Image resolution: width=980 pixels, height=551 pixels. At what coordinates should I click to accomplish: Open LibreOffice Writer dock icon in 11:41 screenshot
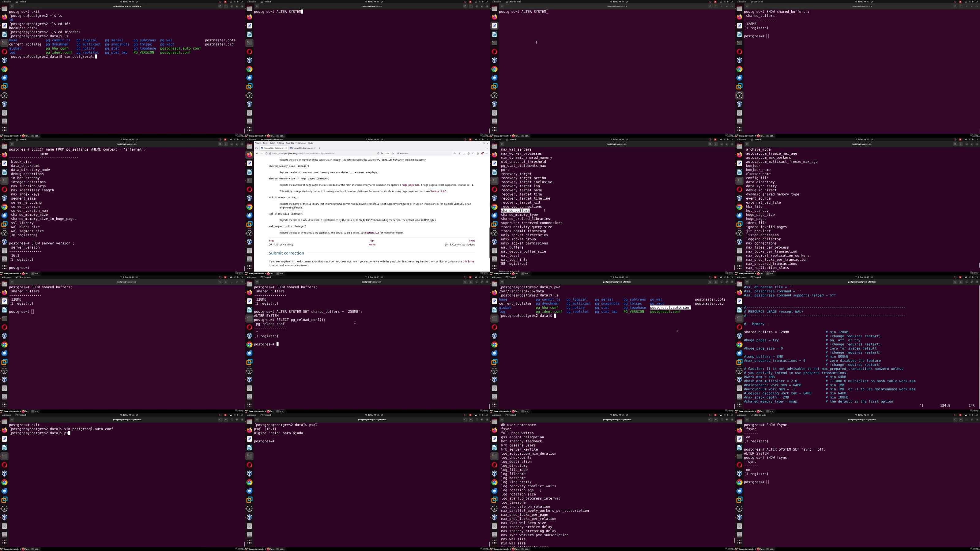click(5, 34)
